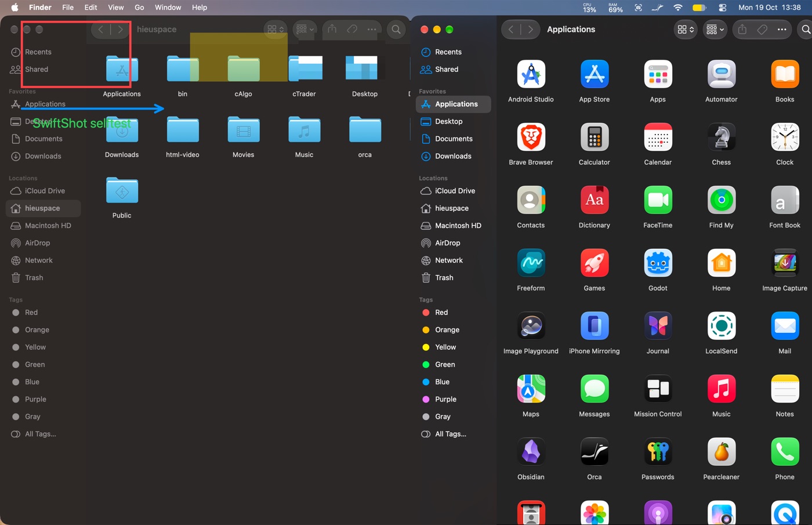812x525 pixels.
Task: Click share icon in Applications window toolbar
Action: (x=742, y=29)
